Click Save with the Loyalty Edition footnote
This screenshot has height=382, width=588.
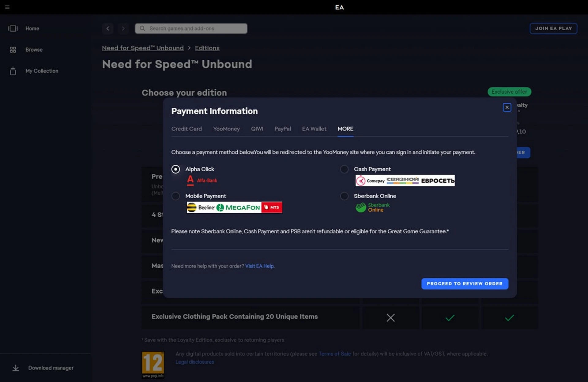pos(213,340)
